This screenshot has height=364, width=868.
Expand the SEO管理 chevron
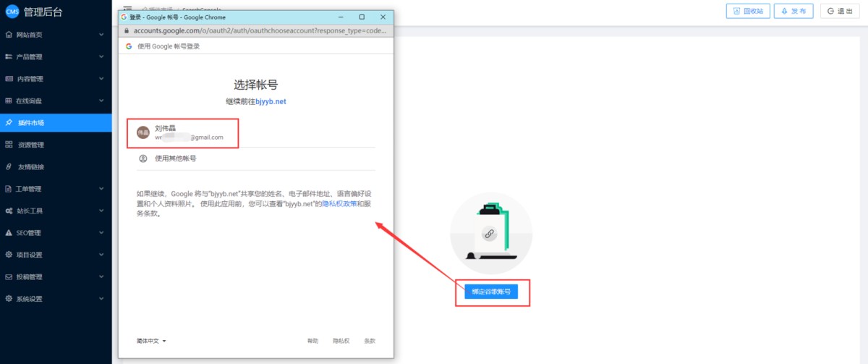tap(102, 233)
